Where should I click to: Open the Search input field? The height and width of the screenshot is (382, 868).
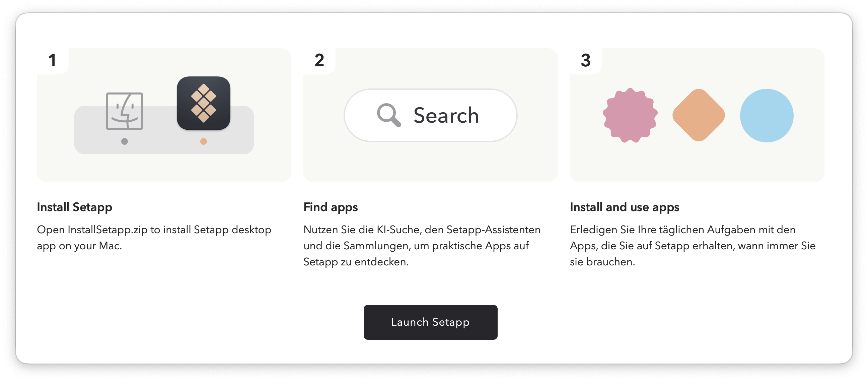coord(430,116)
